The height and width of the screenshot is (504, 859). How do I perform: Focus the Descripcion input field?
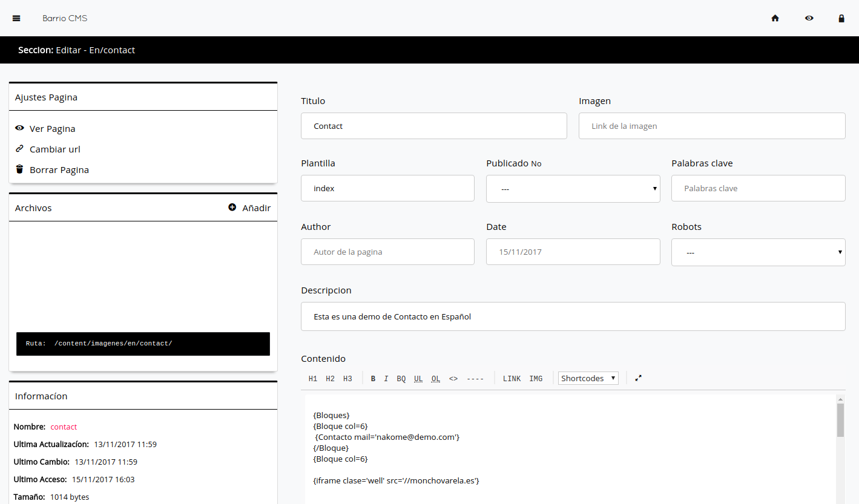(573, 316)
